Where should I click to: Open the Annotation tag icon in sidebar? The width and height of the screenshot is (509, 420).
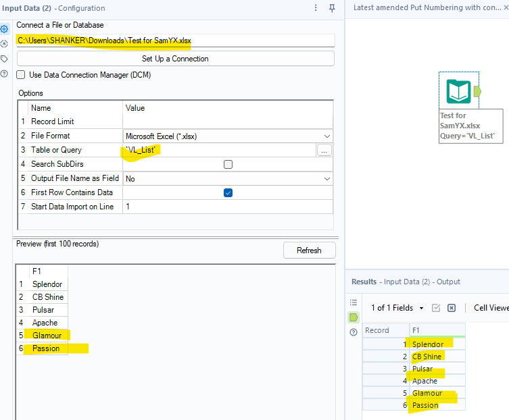click(5, 59)
